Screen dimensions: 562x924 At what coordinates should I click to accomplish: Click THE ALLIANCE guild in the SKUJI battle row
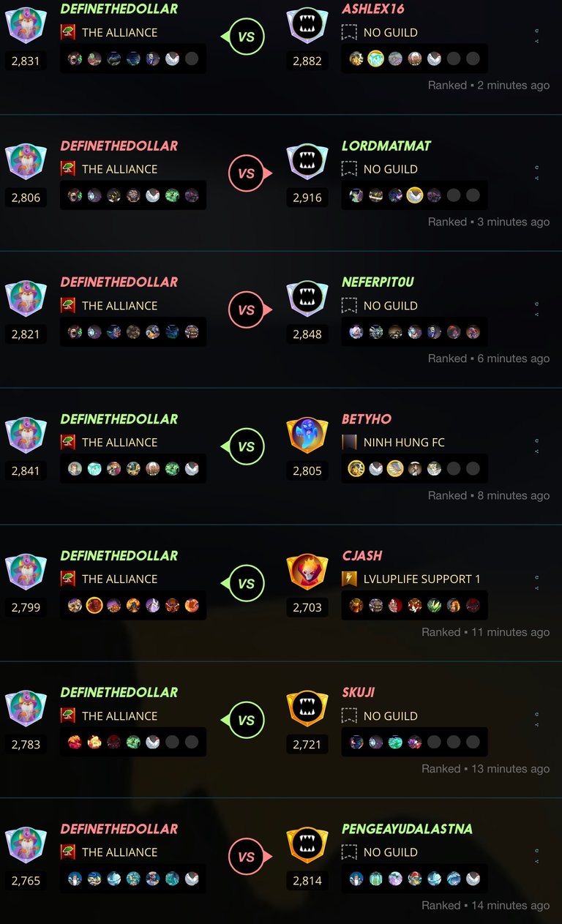click(119, 716)
